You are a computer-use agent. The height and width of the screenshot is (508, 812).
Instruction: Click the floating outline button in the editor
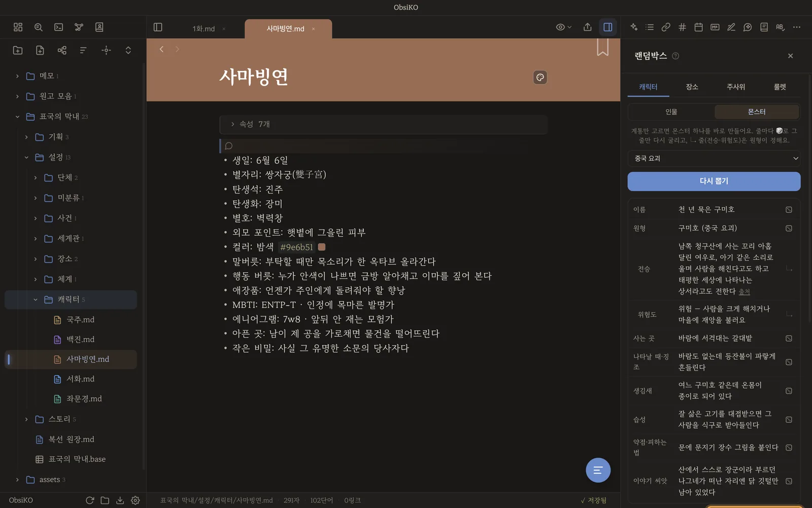click(598, 470)
